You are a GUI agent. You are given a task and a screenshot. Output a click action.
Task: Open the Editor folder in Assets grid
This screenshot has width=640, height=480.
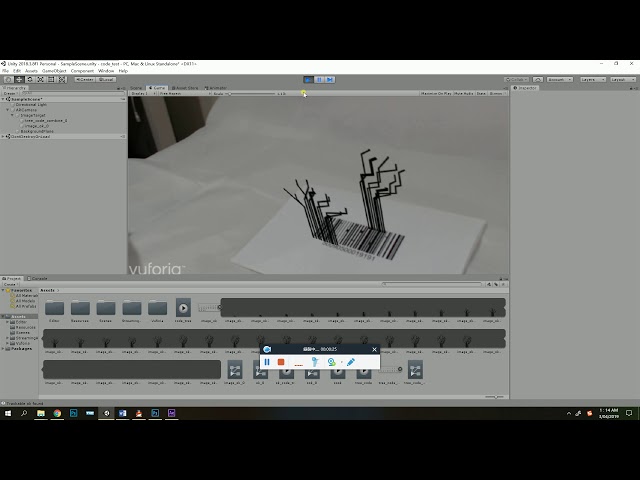54,308
